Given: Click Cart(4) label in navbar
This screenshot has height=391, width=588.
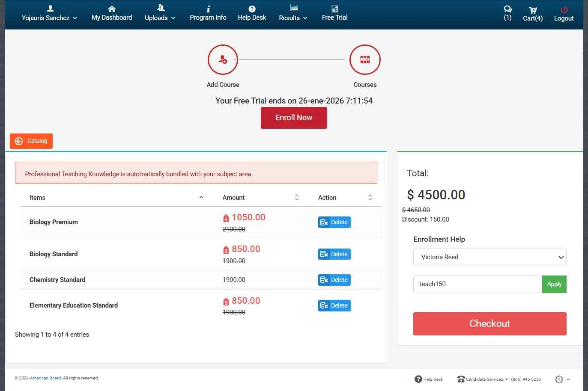Looking at the screenshot, I should tap(533, 18).
